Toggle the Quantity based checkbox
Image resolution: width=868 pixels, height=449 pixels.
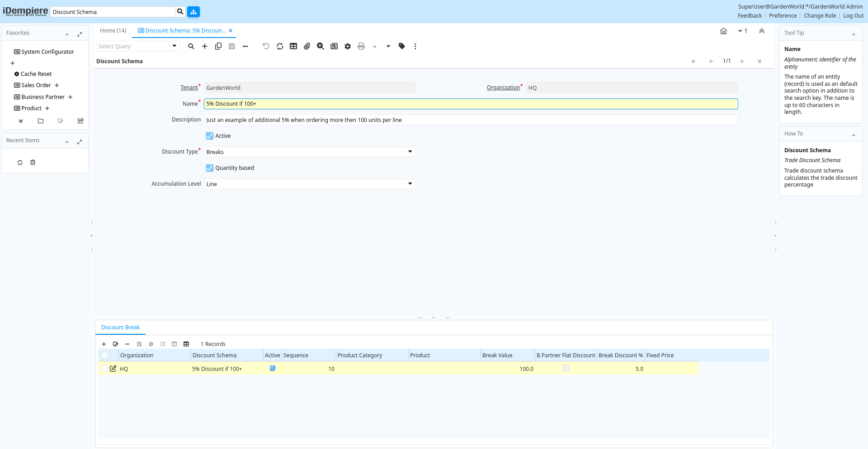pyautogui.click(x=210, y=168)
